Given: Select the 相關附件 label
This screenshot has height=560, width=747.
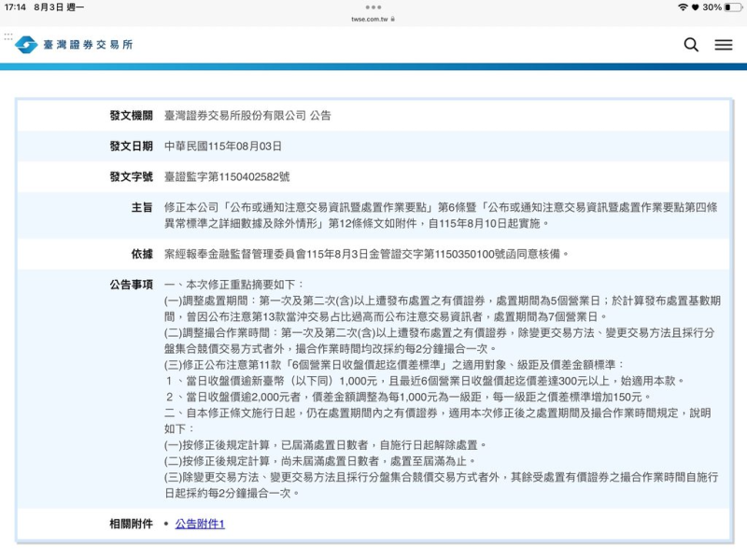Looking at the screenshot, I should click(131, 524).
